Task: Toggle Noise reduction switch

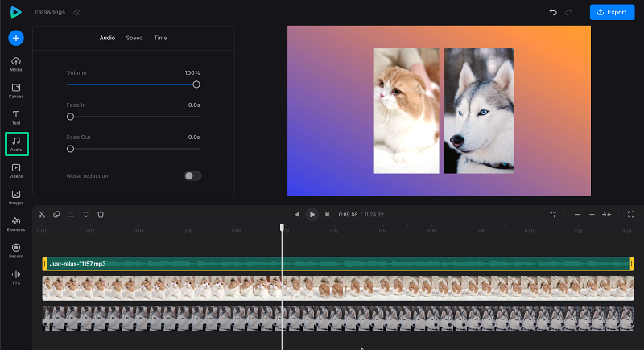Action: (192, 176)
